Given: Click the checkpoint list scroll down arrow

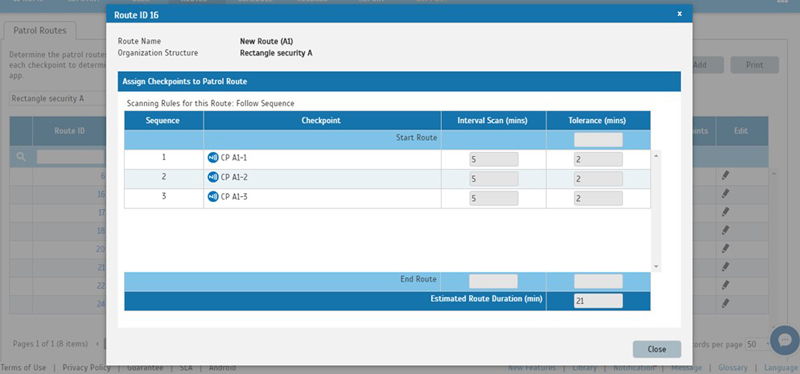Looking at the screenshot, I should [656, 267].
